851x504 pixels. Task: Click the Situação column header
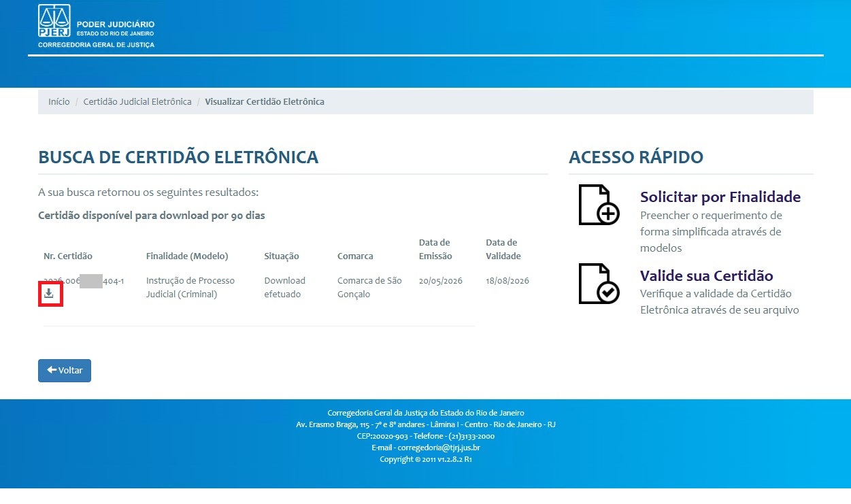[x=282, y=256]
